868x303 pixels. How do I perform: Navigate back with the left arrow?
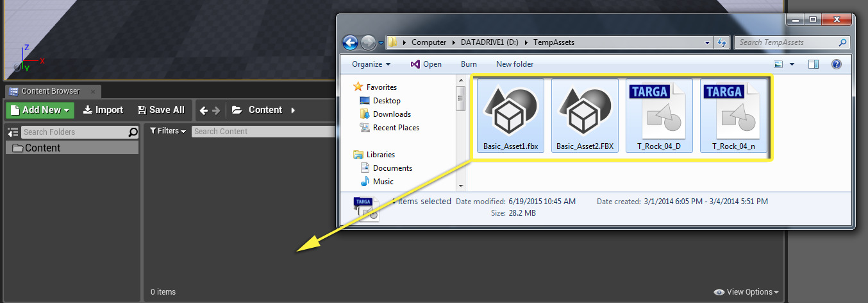point(204,110)
